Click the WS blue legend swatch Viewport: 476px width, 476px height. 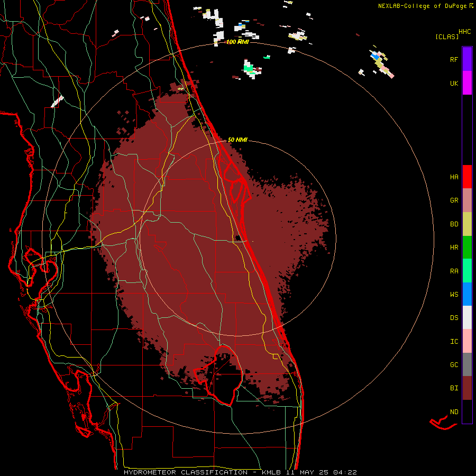[x=467, y=294]
